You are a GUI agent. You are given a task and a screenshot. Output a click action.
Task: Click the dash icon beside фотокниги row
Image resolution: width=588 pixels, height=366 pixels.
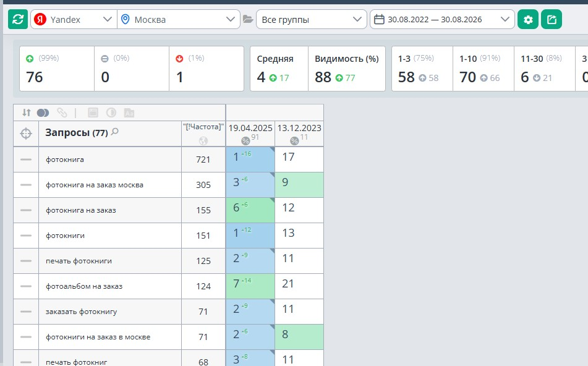coord(26,236)
